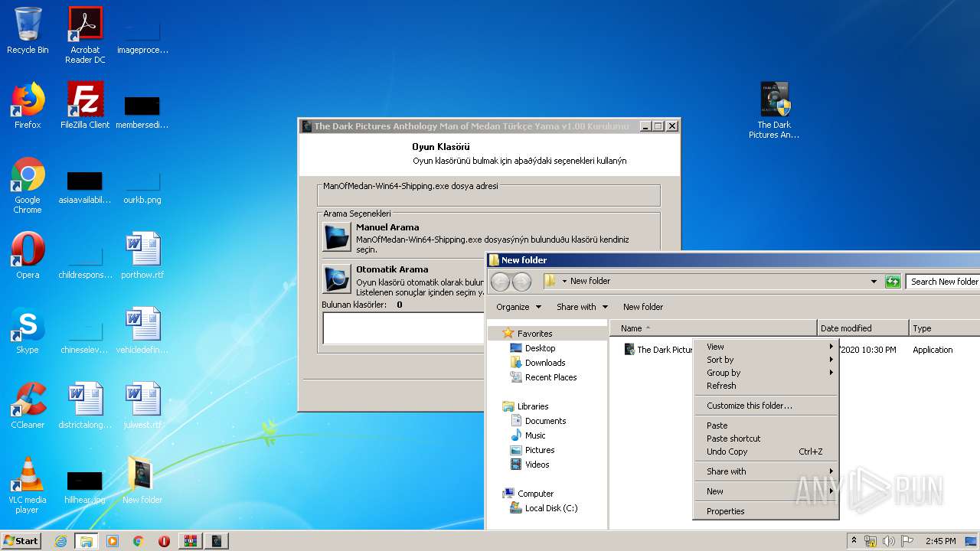Expand the Sort by submenu
The height and width of the screenshot is (551, 980).
coord(766,360)
